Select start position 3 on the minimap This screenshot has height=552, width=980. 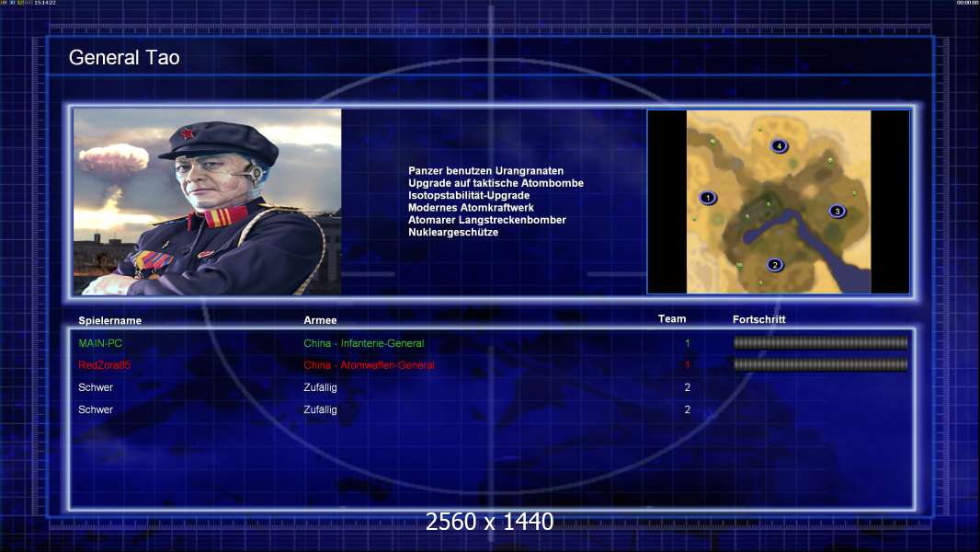point(838,212)
